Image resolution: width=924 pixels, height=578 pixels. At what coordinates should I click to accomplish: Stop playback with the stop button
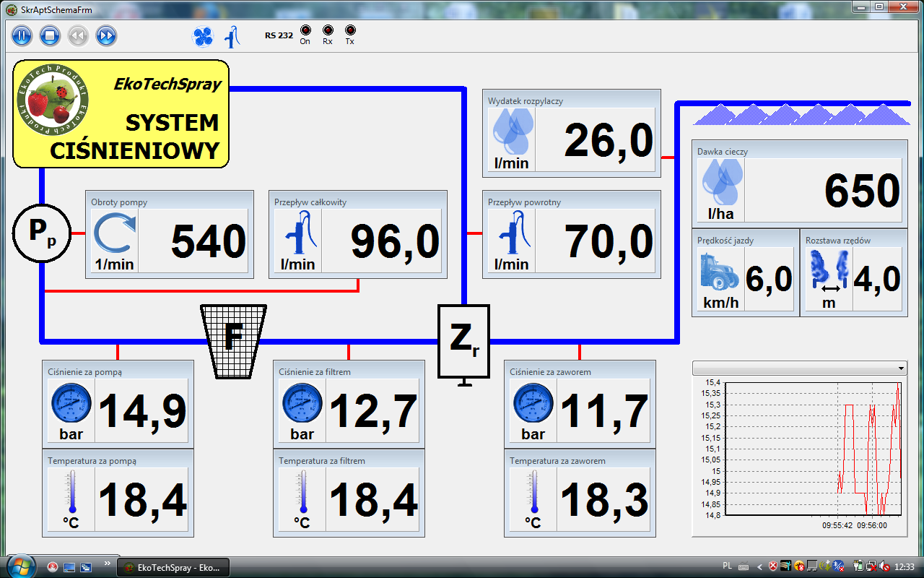(x=49, y=35)
